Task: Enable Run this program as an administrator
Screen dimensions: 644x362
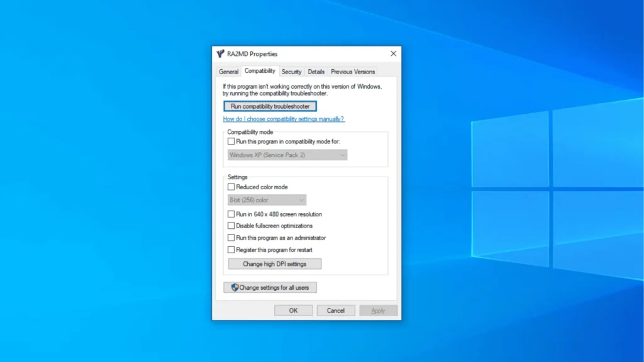Action: click(x=231, y=238)
